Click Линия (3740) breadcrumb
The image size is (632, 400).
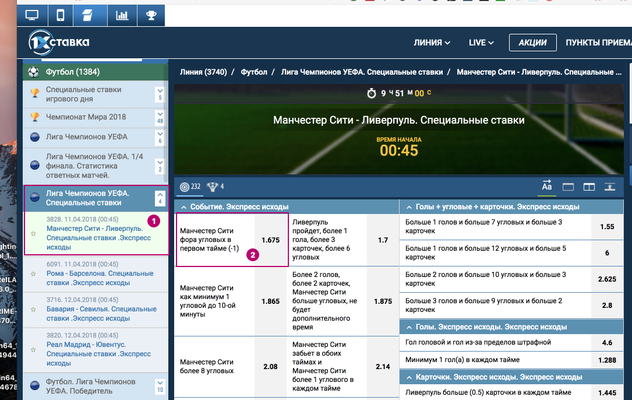(203, 72)
